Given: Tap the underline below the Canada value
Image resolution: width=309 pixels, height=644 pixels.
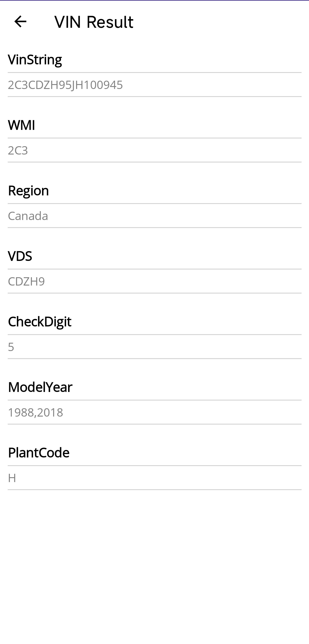Looking at the screenshot, I should (154, 228).
